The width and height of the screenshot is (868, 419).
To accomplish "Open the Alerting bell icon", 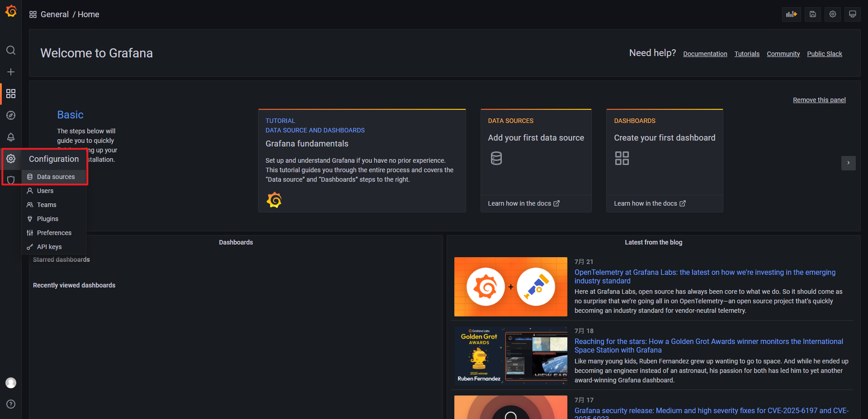I will (x=11, y=137).
